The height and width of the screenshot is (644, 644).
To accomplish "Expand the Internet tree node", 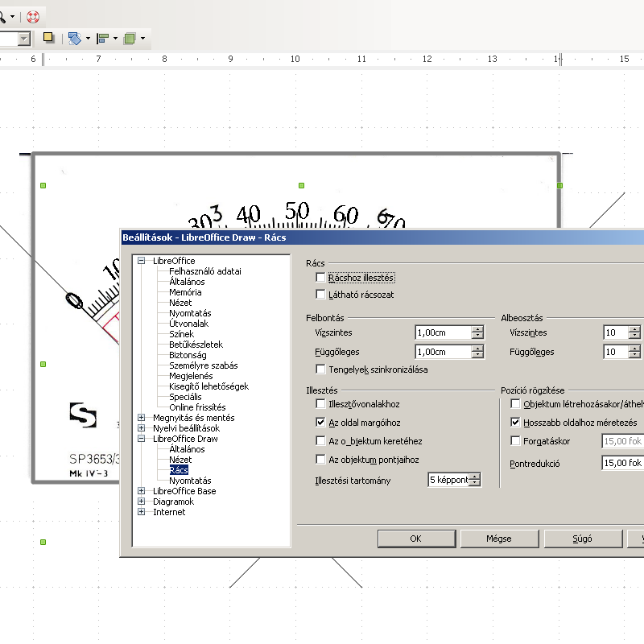I will click(x=142, y=512).
